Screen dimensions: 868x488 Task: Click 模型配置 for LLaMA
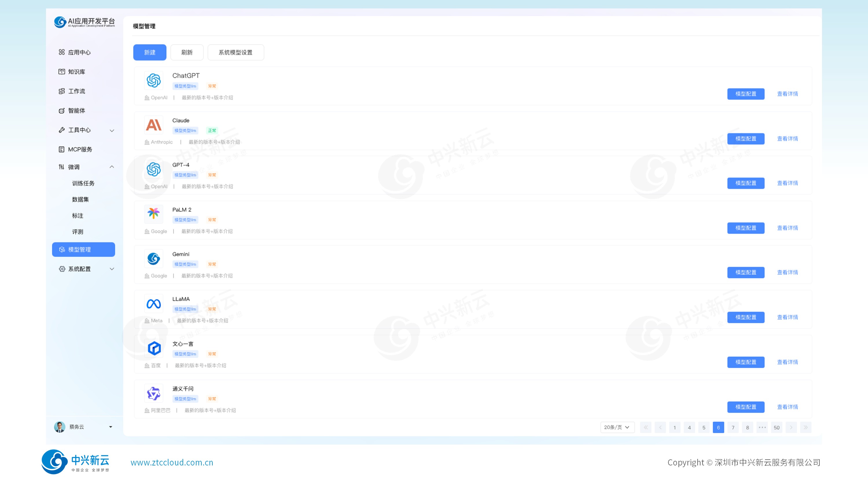[x=746, y=317]
